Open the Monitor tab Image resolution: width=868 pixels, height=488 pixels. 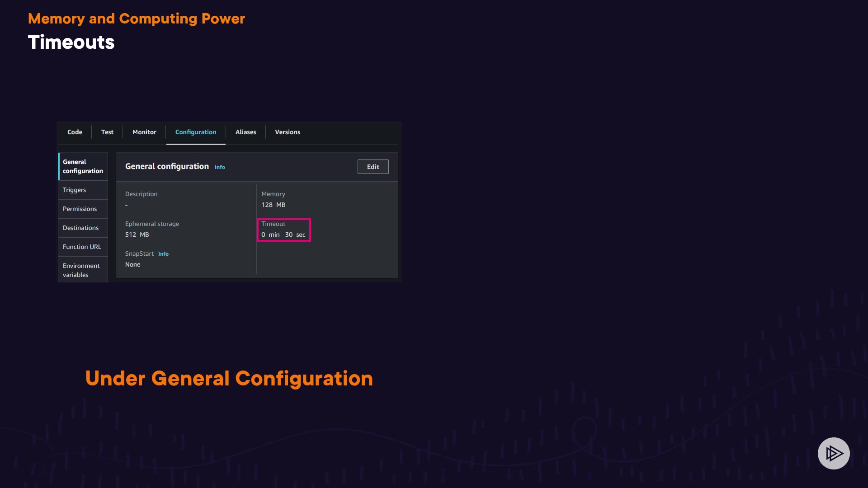coord(144,132)
